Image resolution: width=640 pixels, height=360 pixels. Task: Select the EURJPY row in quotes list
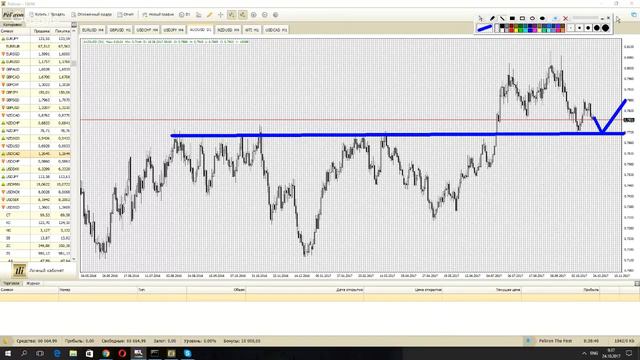pos(36,39)
